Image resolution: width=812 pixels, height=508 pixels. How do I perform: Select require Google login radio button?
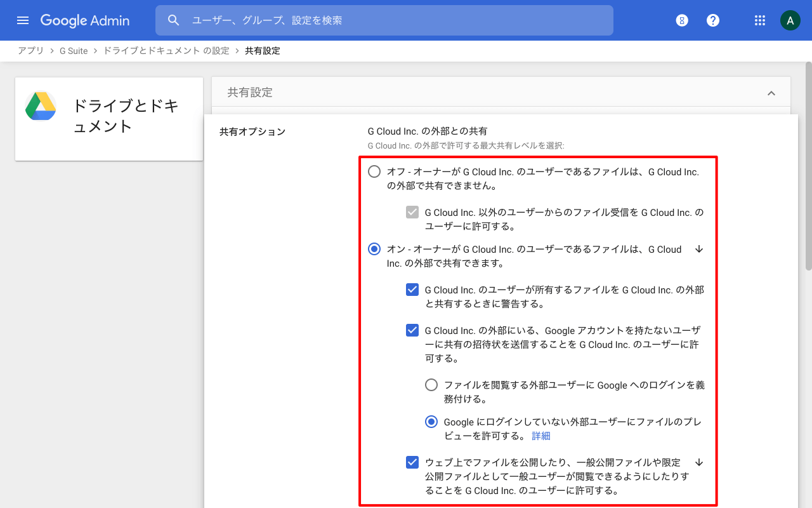tap(431, 385)
